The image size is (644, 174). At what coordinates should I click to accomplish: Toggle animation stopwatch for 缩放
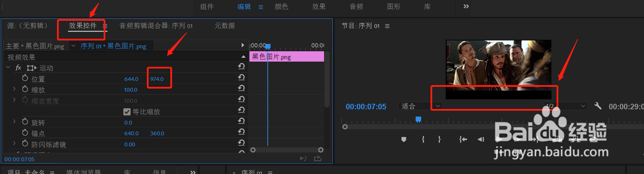point(25,89)
